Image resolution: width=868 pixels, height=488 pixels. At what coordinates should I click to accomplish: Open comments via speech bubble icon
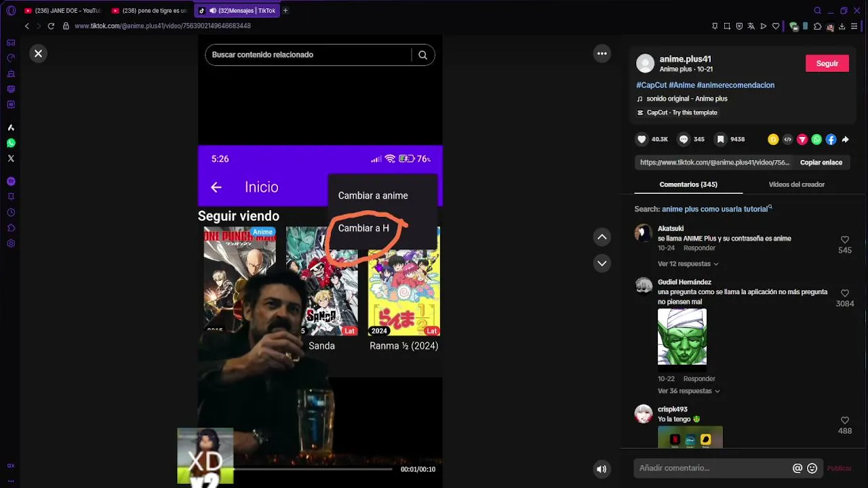pos(684,139)
